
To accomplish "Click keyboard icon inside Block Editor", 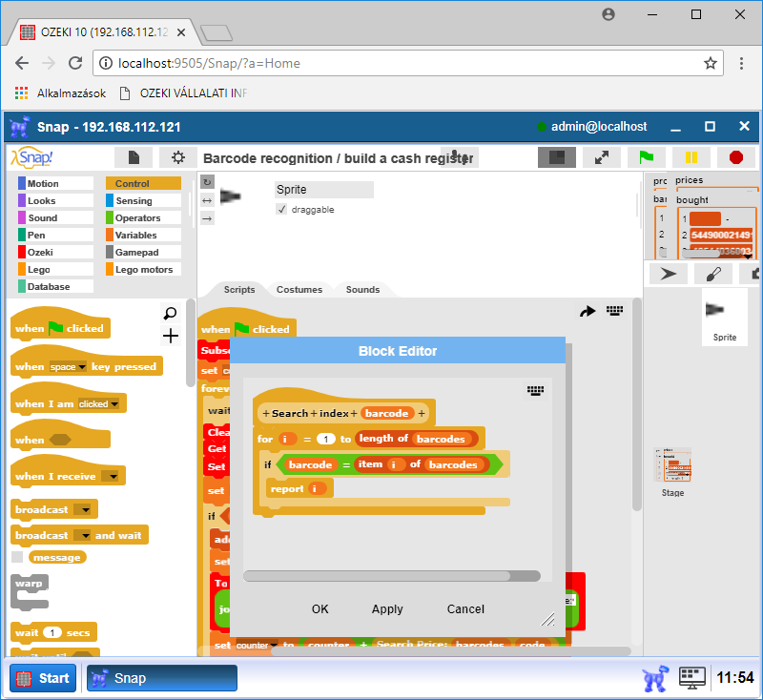I will pos(535,390).
